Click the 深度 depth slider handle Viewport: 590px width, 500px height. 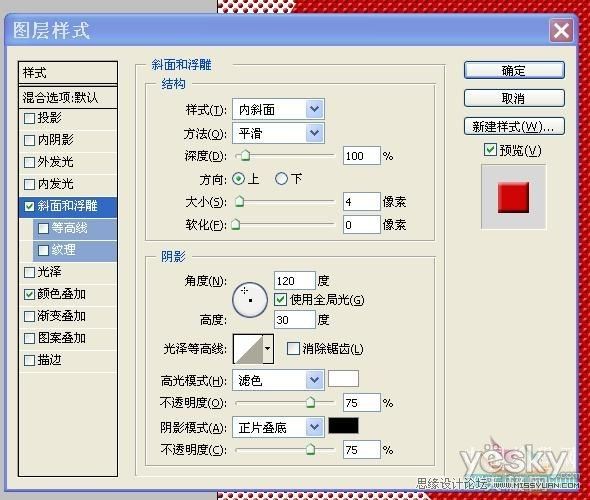click(x=245, y=155)
